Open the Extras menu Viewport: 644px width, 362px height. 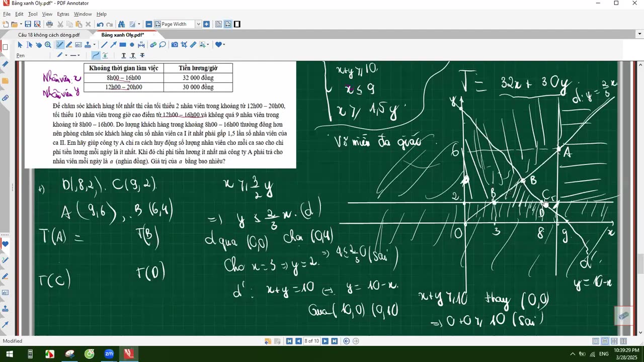(x=63, y=14)
